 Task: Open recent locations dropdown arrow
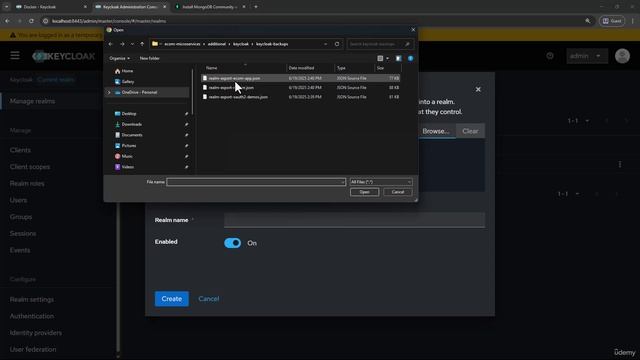[132, 44]
